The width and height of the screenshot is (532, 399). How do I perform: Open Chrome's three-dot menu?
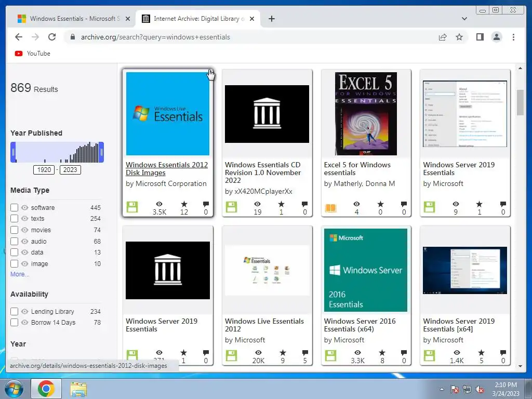point(513,37)
